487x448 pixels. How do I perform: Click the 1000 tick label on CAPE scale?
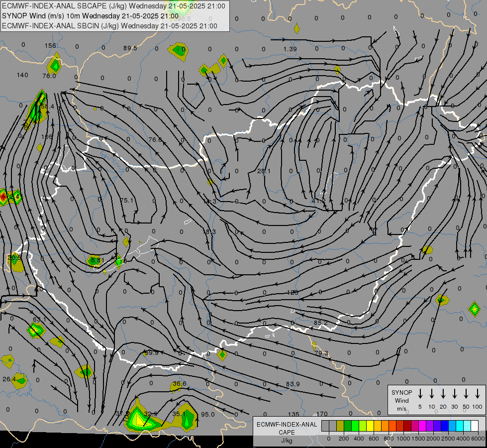pos(403,439)
